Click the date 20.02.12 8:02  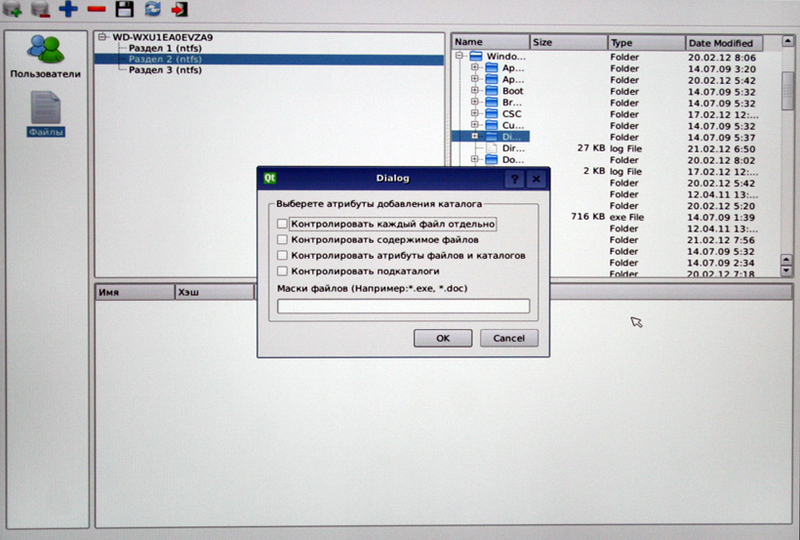(721, 160)
